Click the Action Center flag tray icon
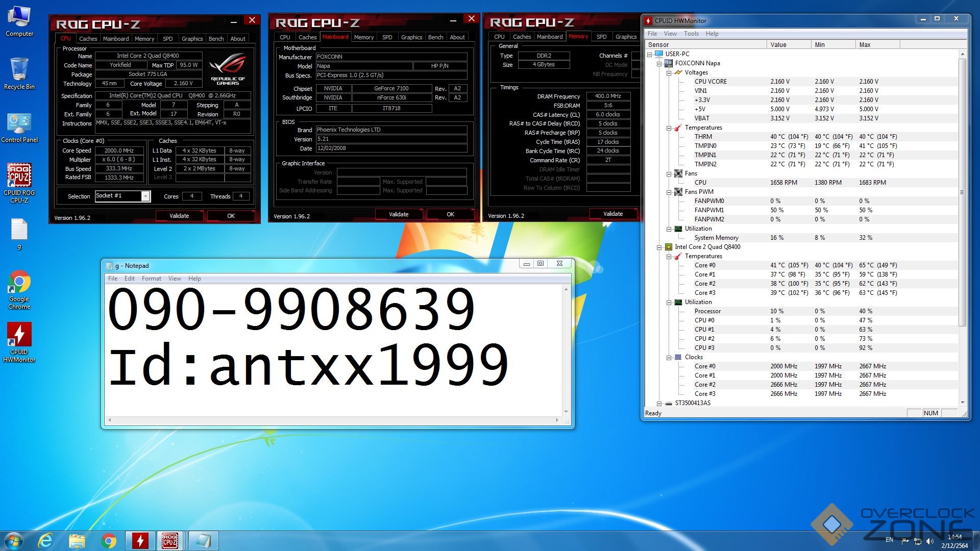The height and width of the screenshot is (551, 980). 905,541
